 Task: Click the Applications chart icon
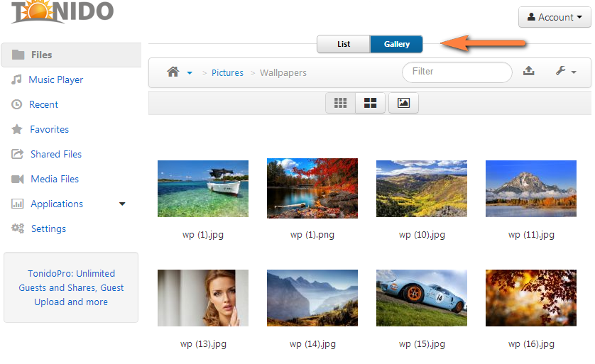click(x=18, y=204)
